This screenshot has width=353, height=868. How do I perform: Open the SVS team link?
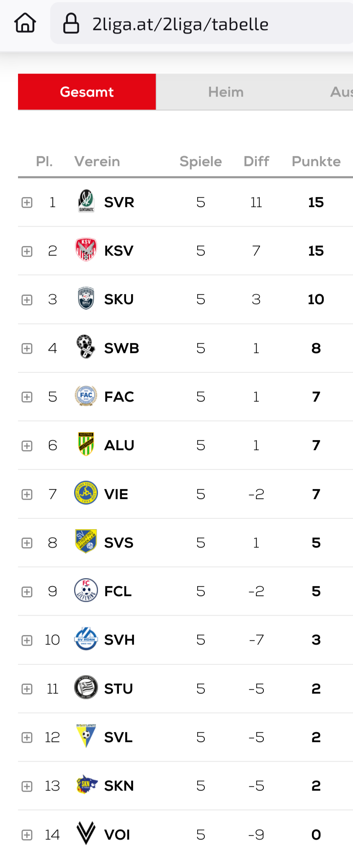(119, 543)
